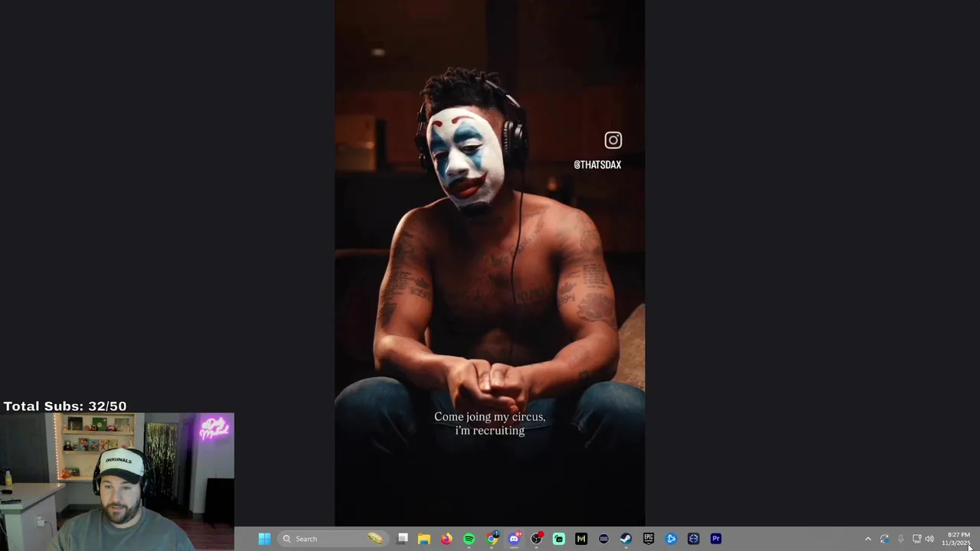Open the clock showing 8:27 PM
The width and height of the screenshot is (980, 551).
(956, 539)
